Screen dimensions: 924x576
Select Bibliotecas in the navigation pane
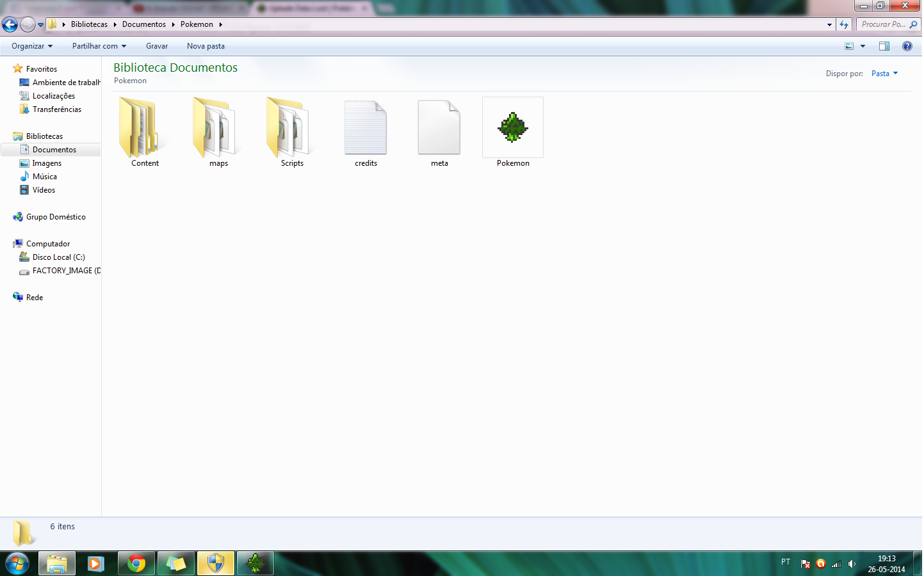tap(44, 136)
